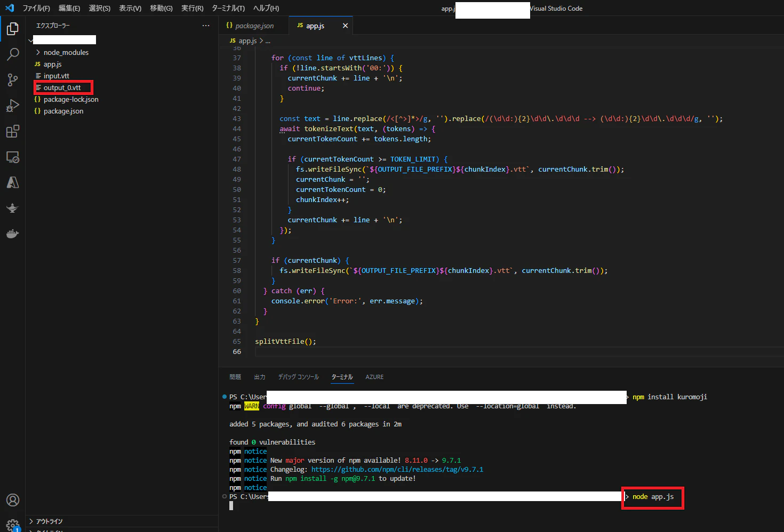Viewport: 784px width, 532px height.
Task: Collapse the root project folder chevron
Action: 30,40
